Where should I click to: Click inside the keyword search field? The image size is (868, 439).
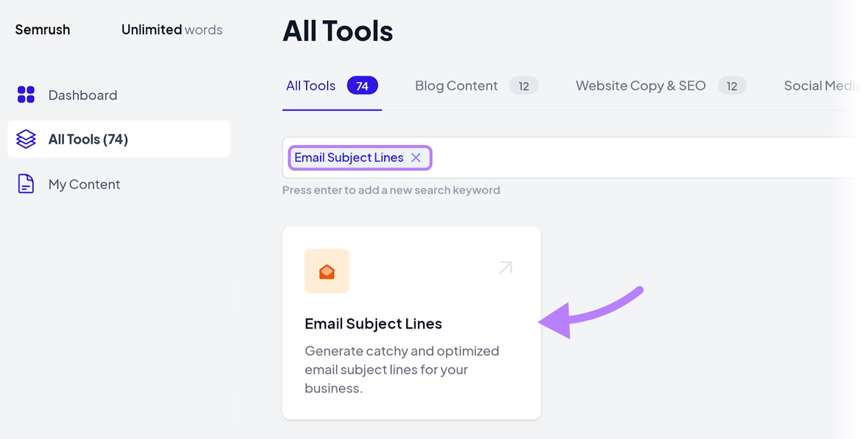(597, 158)
